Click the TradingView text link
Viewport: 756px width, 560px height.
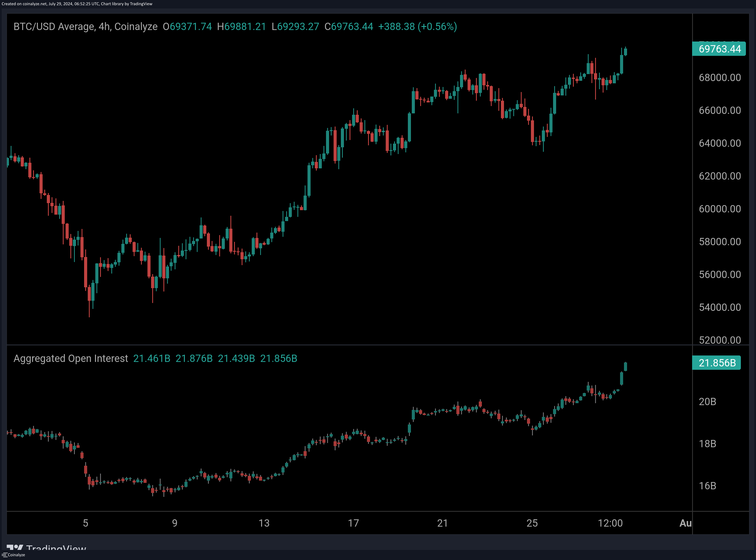pos(56,547)
